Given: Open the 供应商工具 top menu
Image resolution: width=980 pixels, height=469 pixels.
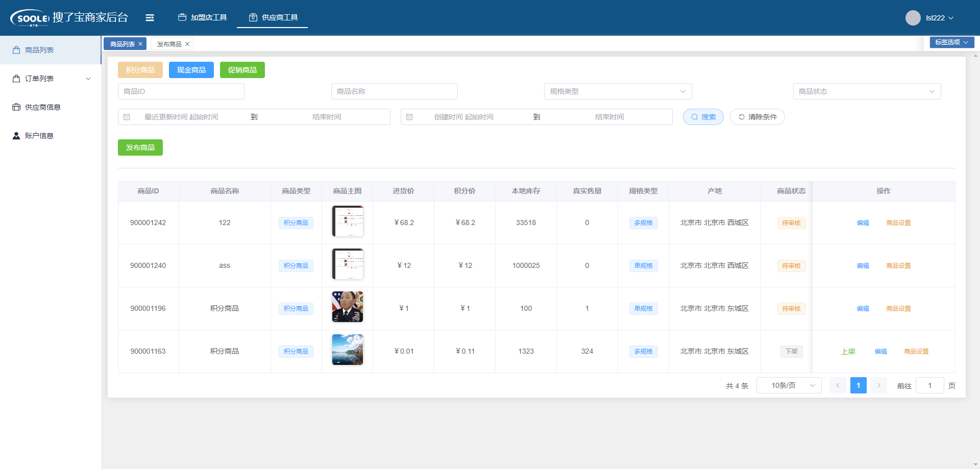Looking at the screenshot, I should [x=273, y=17].
